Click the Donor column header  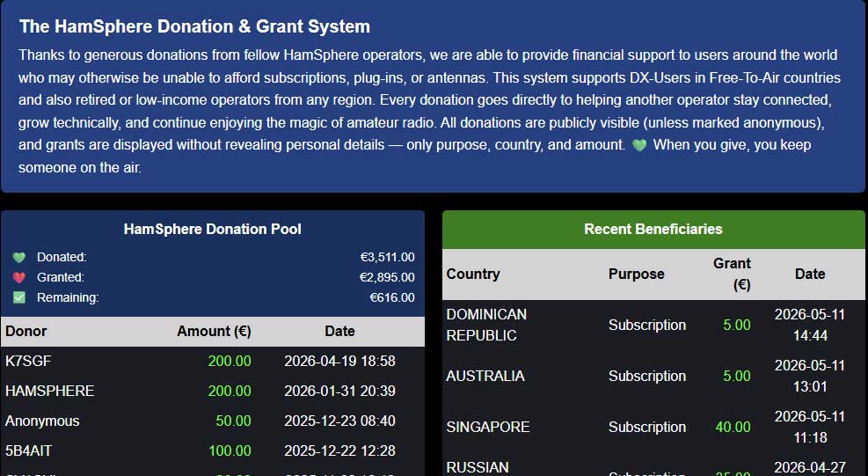point(26,332)
